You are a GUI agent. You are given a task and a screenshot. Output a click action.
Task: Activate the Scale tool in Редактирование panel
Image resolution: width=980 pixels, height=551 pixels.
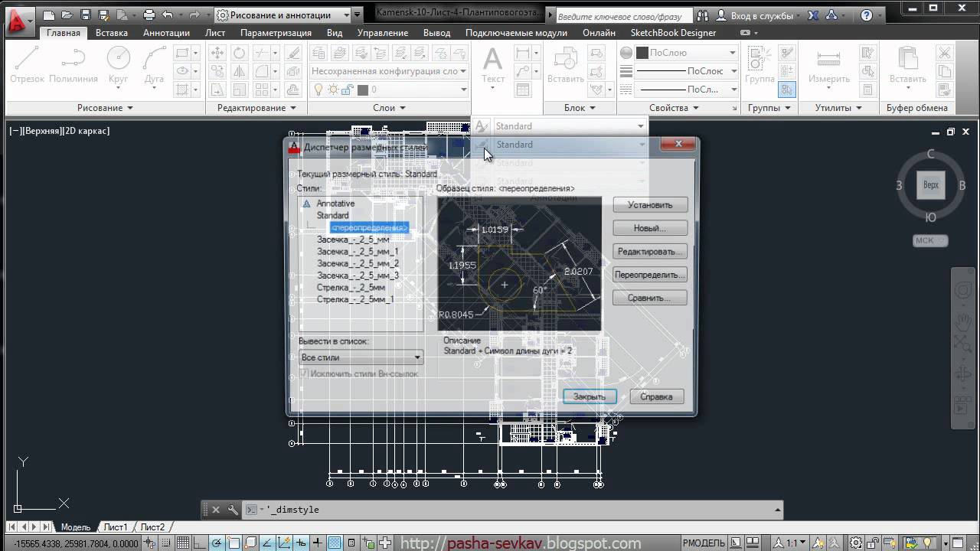pos(240,90)
